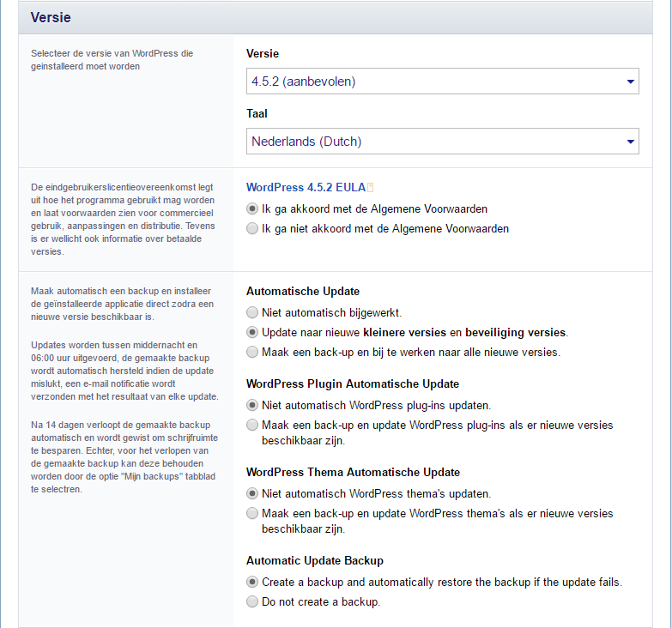Viewport: 672px width, 628px height.
Task: Click description 'Selecteer de versie van WordPress'
Action: click(x=112, y=60)
